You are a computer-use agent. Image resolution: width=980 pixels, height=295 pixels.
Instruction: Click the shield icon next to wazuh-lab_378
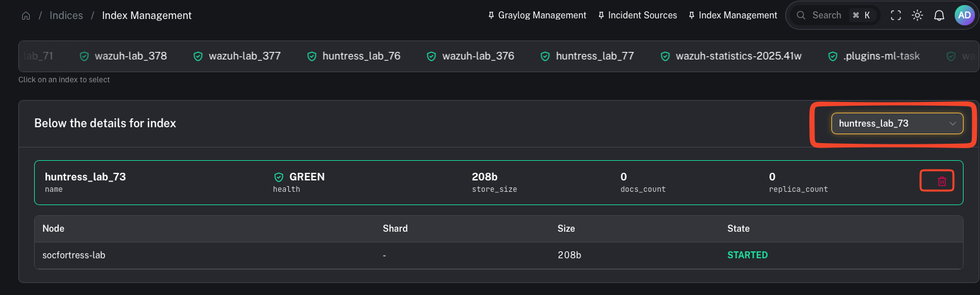coord(84,56)
